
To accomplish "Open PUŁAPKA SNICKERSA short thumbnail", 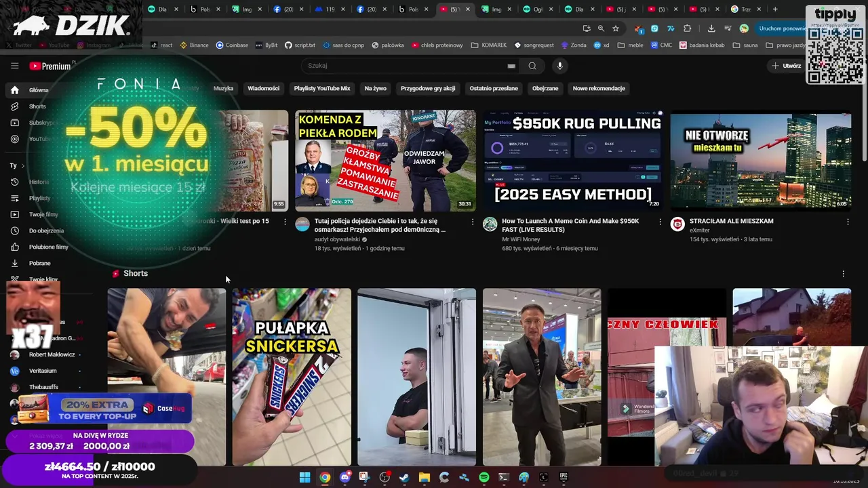I will 292,377.
